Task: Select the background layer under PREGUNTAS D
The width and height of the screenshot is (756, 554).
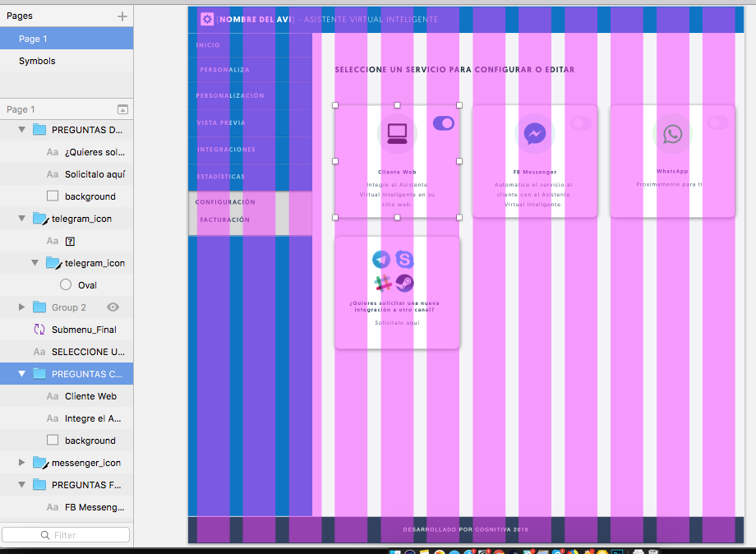Action: coord(67,196)
